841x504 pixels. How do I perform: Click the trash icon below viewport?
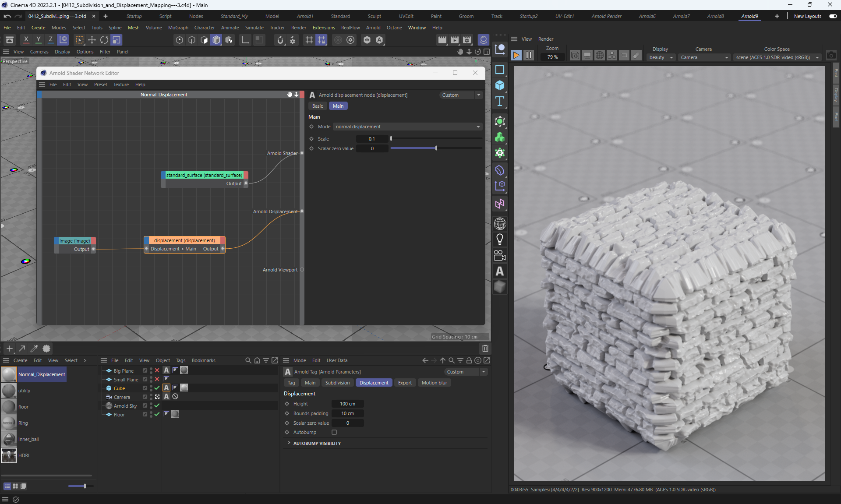(x=485, y=349)
